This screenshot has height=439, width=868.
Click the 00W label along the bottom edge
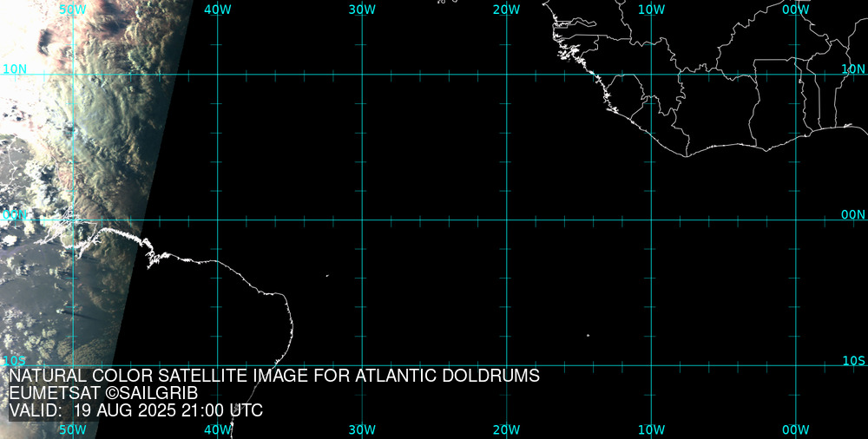tap(796, 429)
